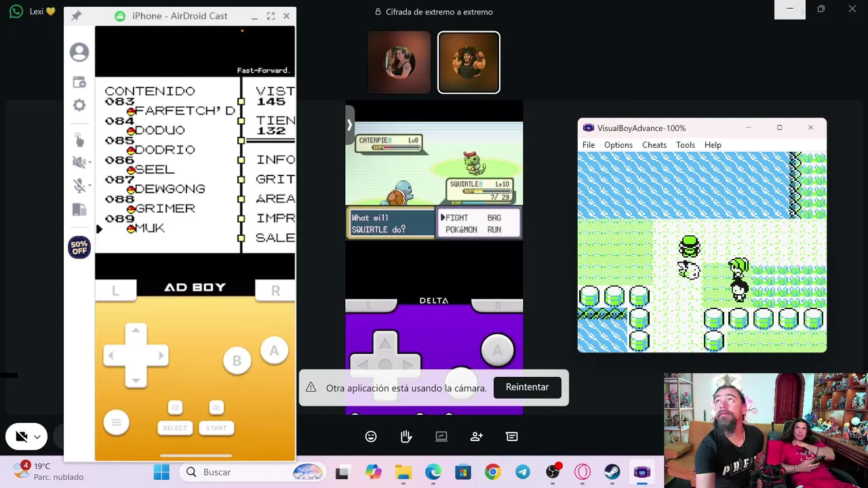Viewport: 868px width, 488px height.
Task: Open Steam from taskbar
Action: click(x=612, y=472)
